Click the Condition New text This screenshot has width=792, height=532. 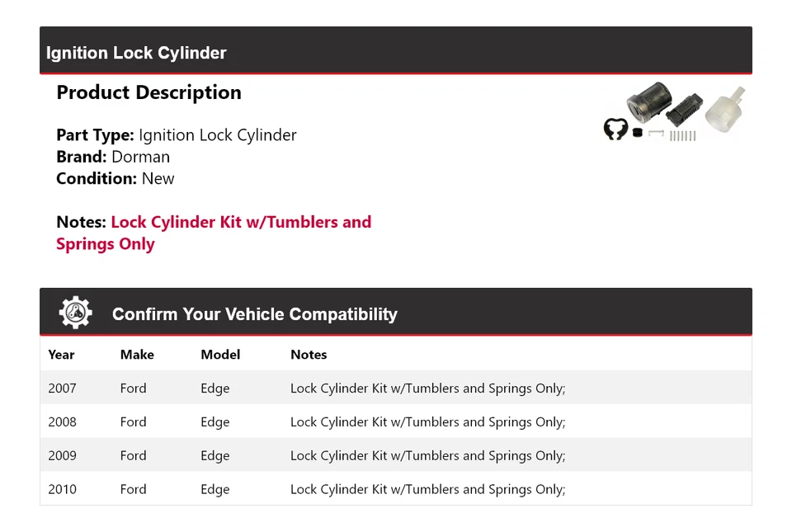pyautogui.click(x=115, y=178)
